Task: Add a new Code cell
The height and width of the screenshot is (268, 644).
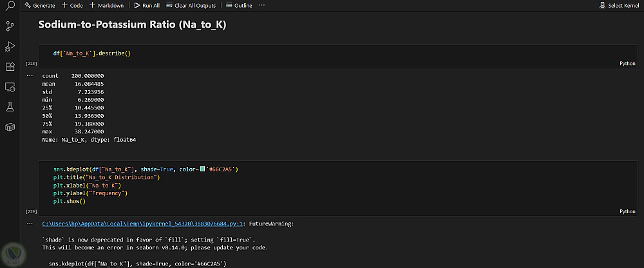Action: (72, 5)
